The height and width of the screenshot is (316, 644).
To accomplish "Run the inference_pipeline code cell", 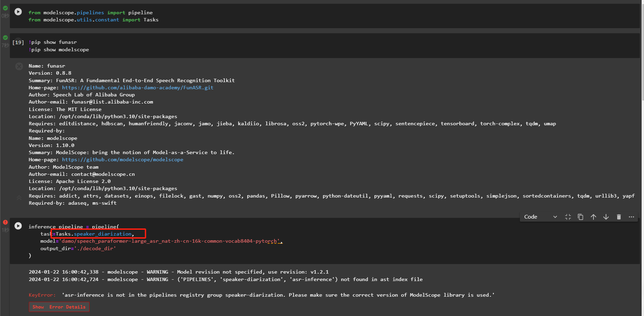I will tap(18, 226).
